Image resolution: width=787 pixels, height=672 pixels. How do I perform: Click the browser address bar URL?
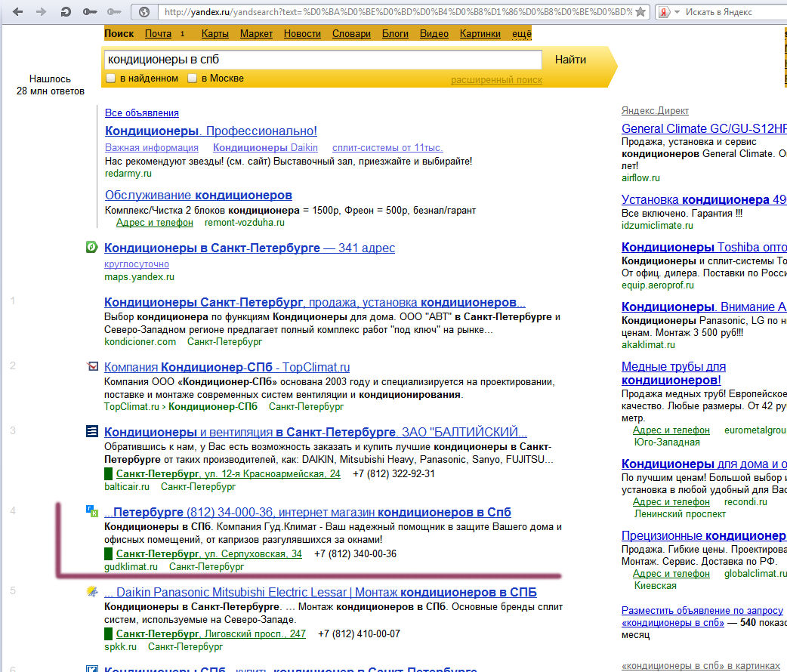pyautogui.click(x=398, y=12)
